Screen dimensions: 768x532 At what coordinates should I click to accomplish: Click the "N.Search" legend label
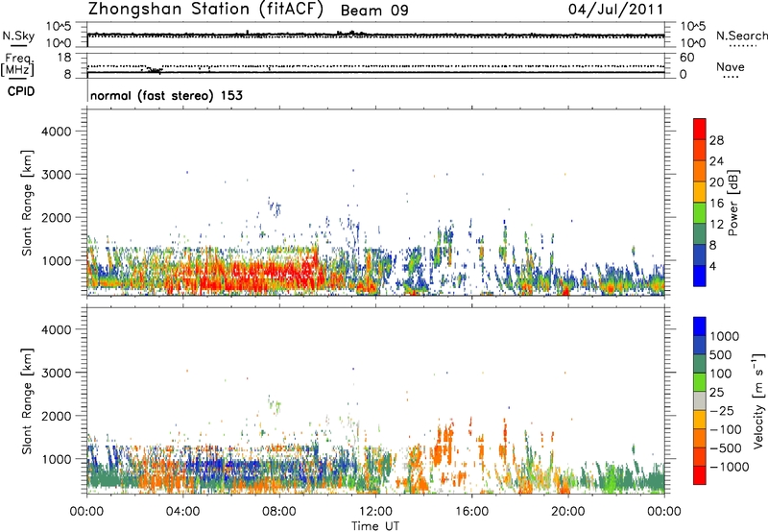(x=741, y=36)
